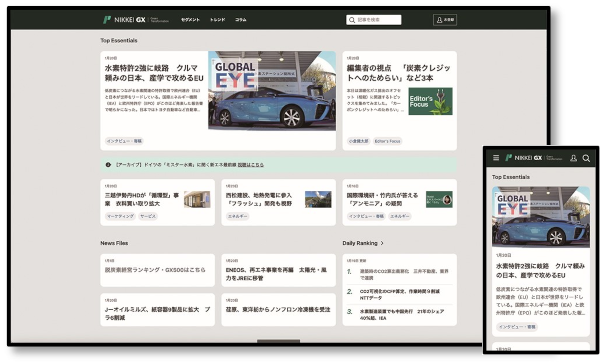The image size is (600, 364).
Task: Open the トレンド menu in desktop header
Action: [x=217, y=20]
